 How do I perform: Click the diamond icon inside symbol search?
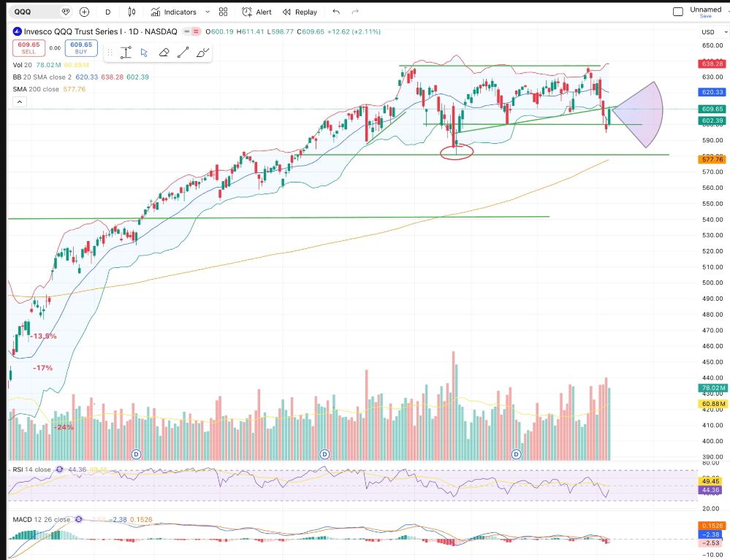66,12
